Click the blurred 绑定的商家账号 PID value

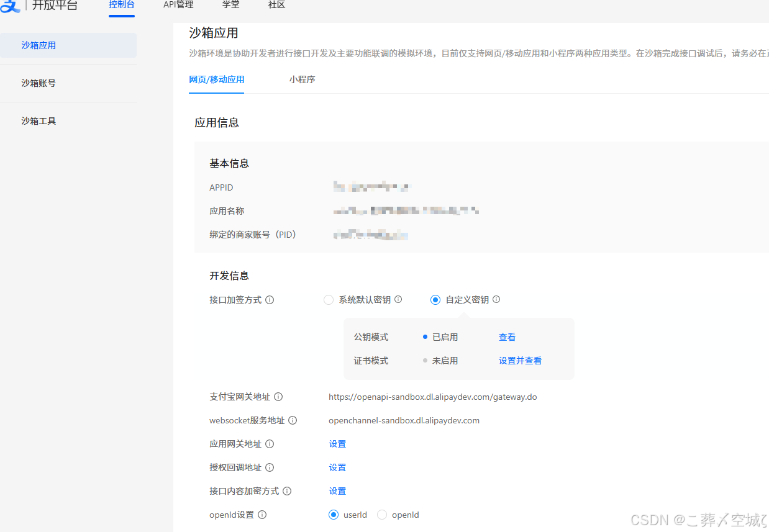(370, 235)
